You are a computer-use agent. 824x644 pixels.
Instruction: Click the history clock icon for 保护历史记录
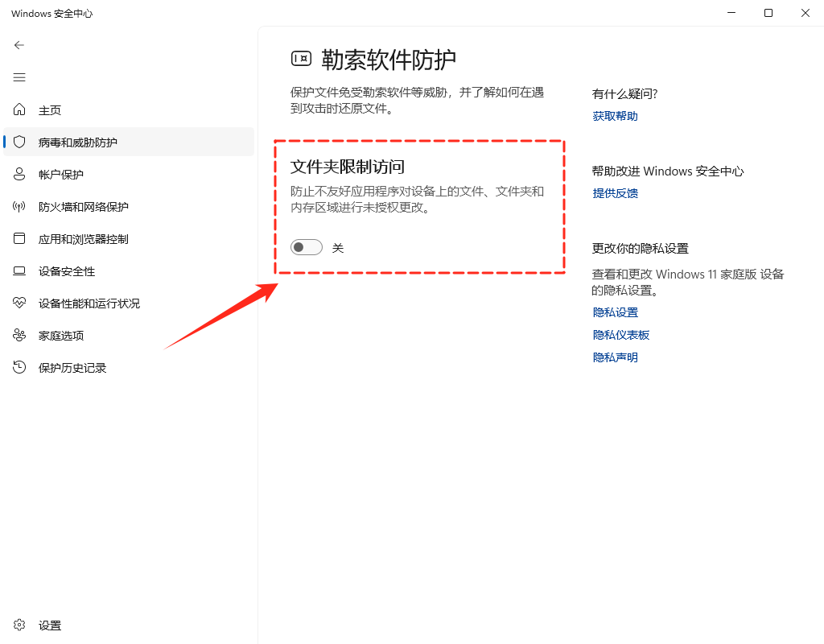pyautogui.click(x=19, y=367)
